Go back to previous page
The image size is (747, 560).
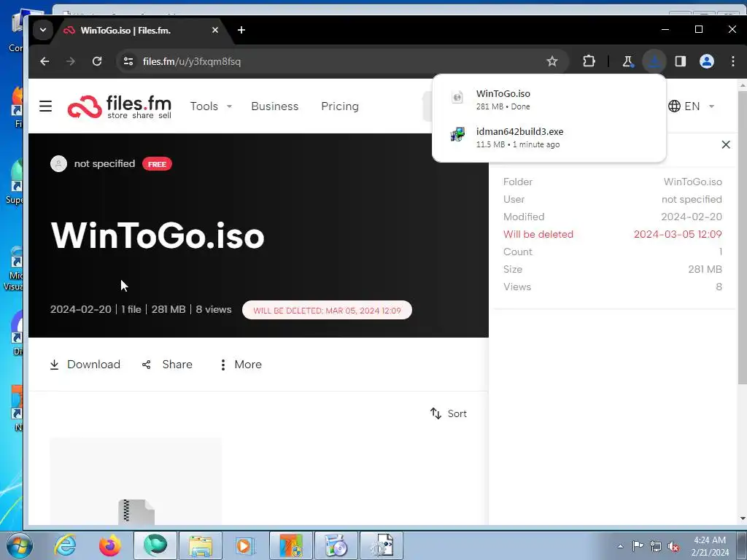tap(44, 61)
